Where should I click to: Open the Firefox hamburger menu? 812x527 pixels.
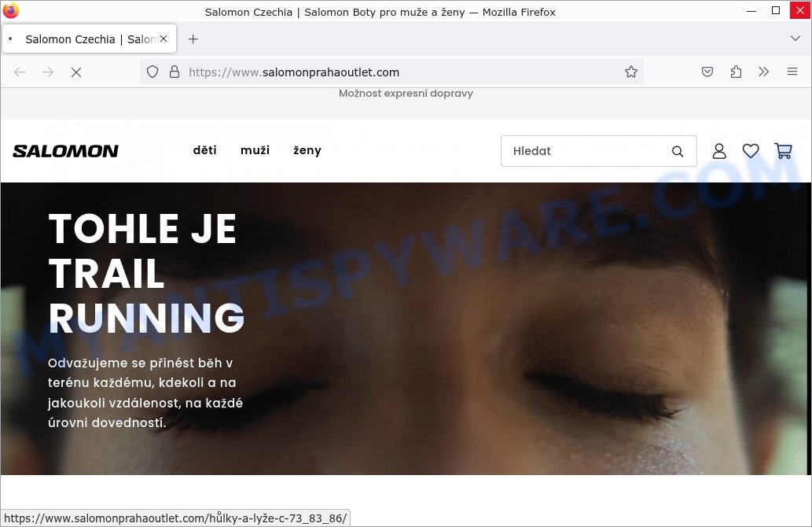click(792, 72)
